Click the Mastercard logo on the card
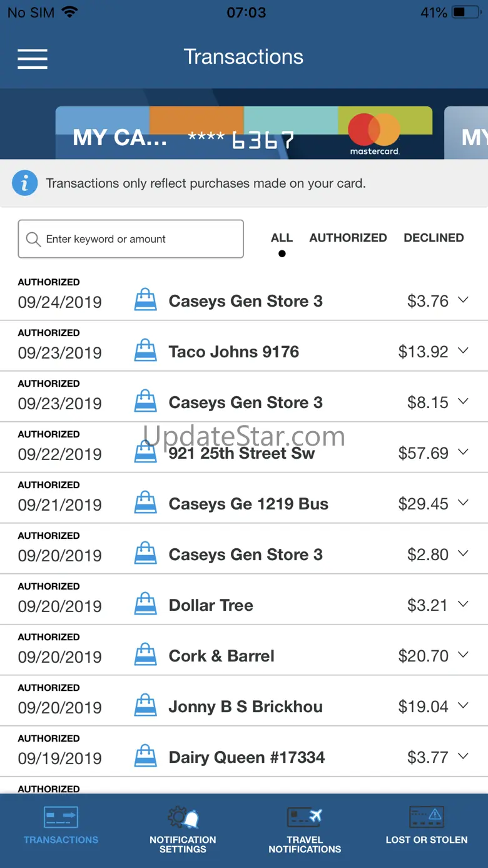 pos(374,133)
